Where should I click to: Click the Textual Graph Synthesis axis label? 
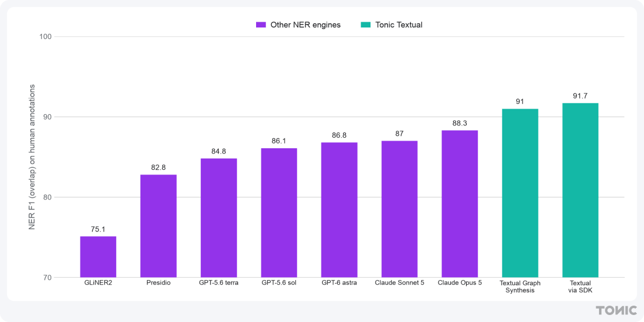pyautogui.click(x=520, y=286)
